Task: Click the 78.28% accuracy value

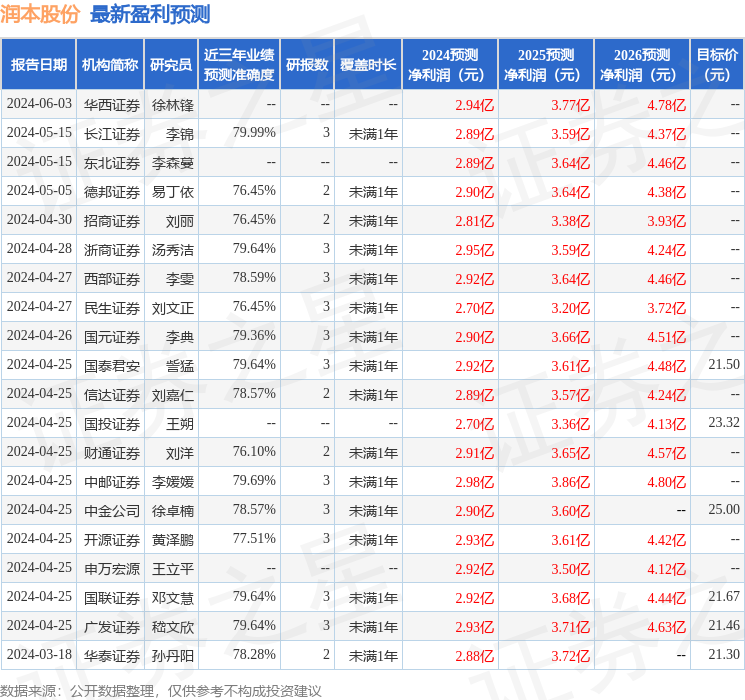Action: [x=254, y=654]
